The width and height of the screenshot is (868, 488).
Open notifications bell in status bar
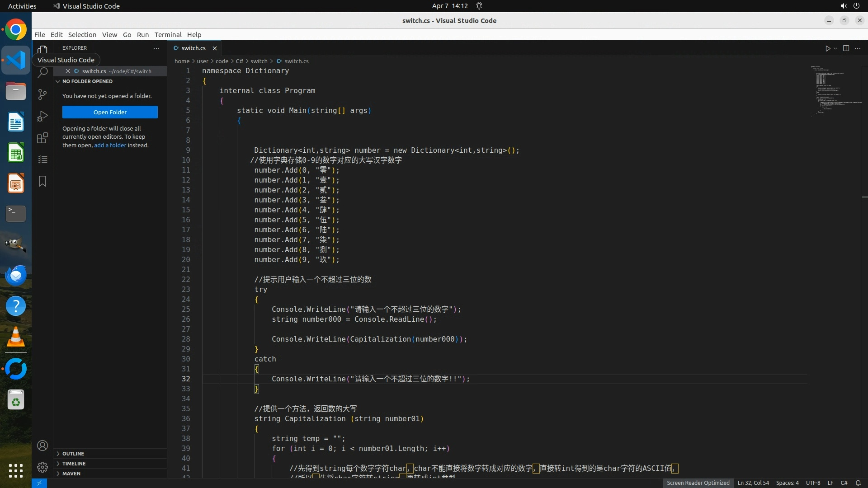(858, 483)
